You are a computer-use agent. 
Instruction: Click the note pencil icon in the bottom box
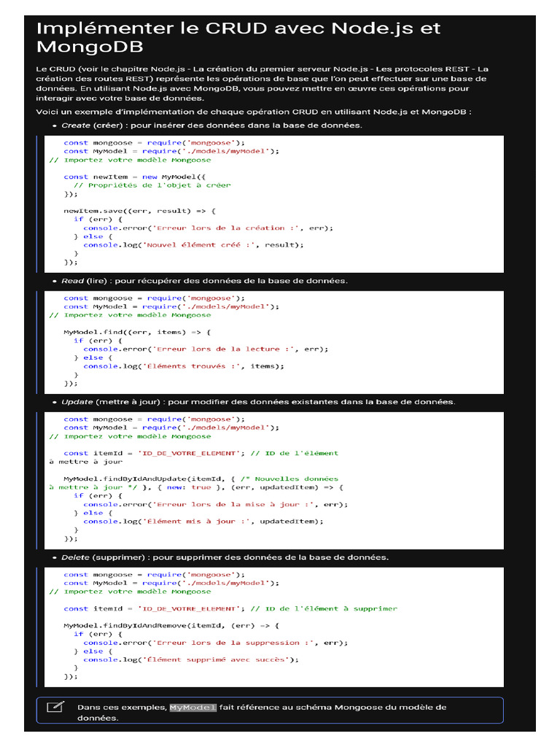pyautogui.click(x=55, y=706)
